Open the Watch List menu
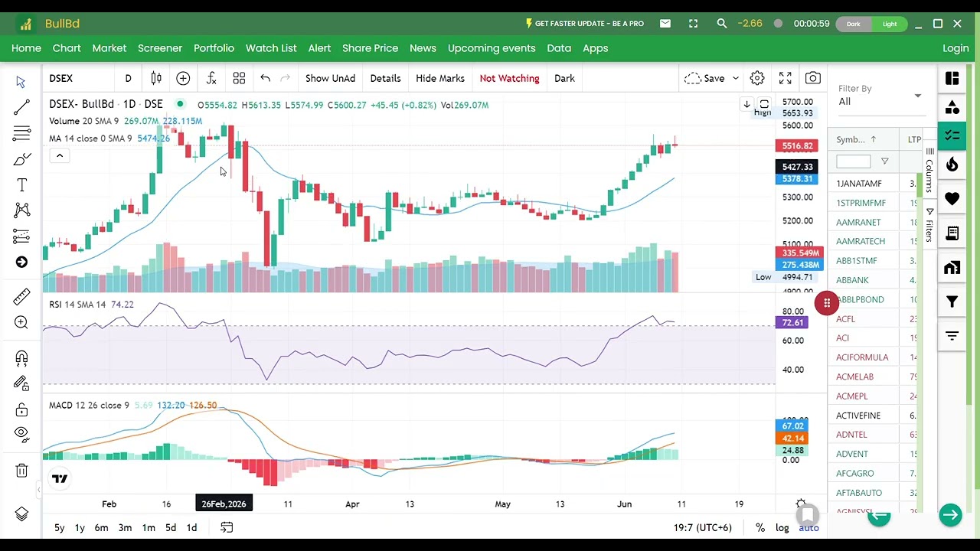The height and width of the screenshot is (551, 980). [271, 48]
